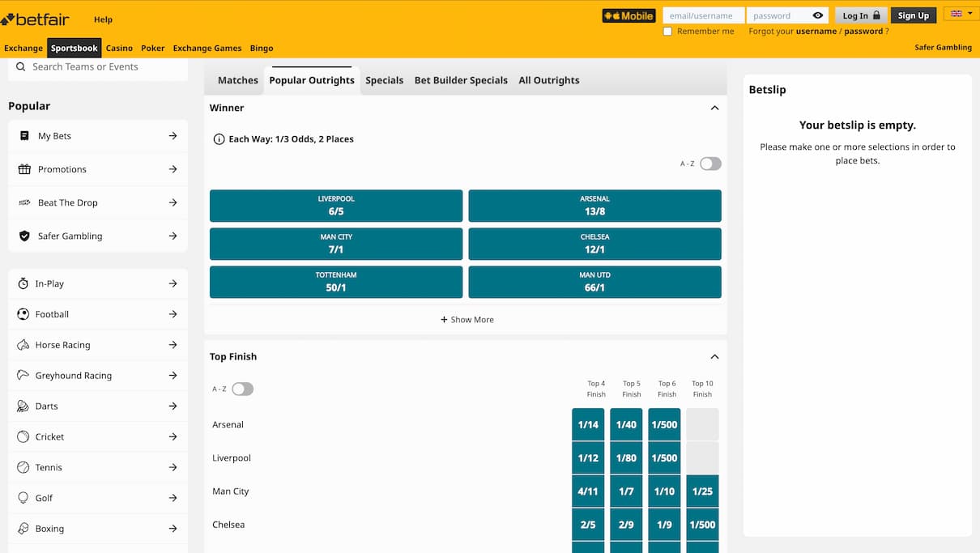Viewport: 980px width, 553px height.
Task: Click the Safer Gambling shield icon
Action: coord(24,236)
